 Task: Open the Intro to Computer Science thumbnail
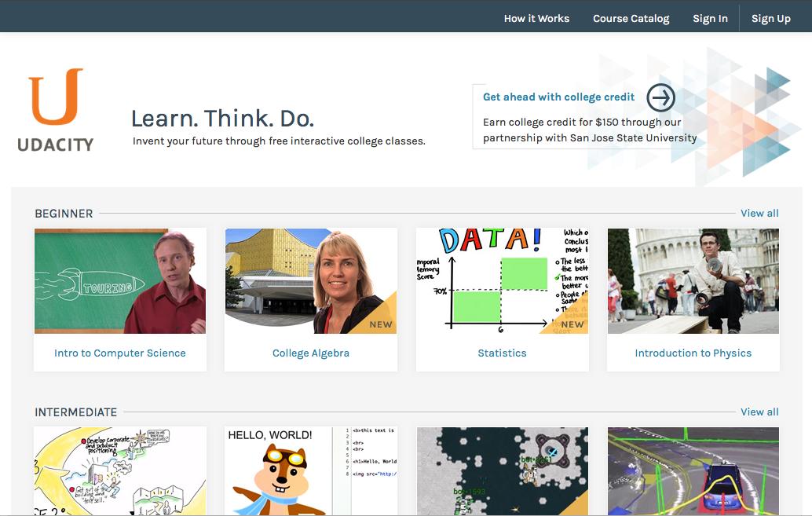(x=120, y=280)
